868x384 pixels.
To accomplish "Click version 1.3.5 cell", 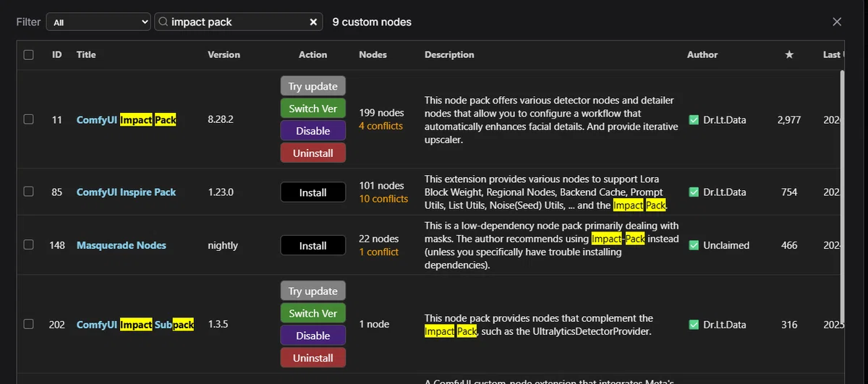I will [x=218, y=324].
